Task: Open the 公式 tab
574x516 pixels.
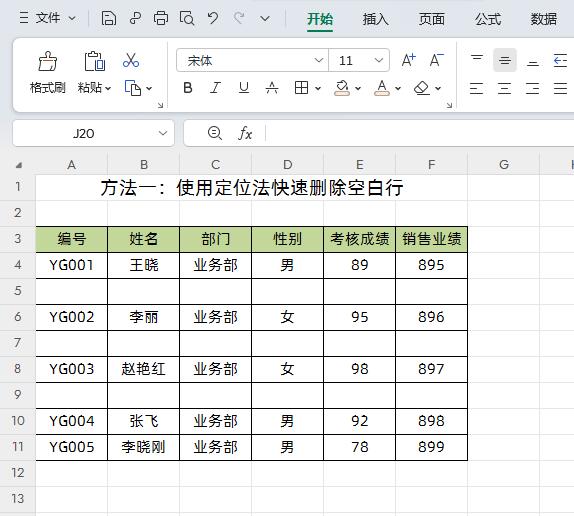Action: point(488,19)
